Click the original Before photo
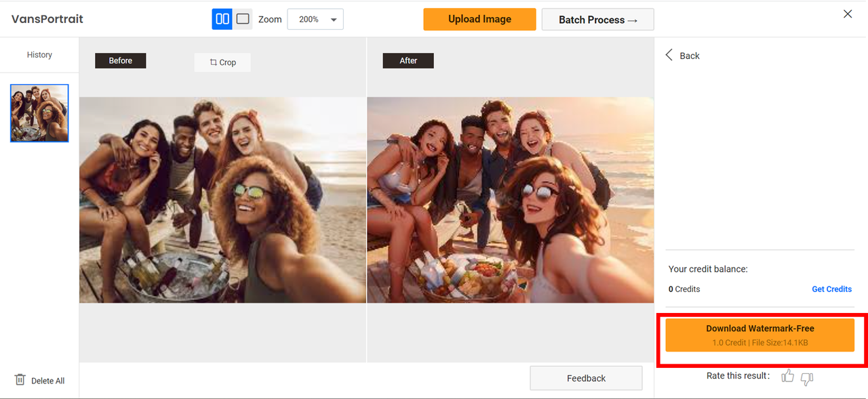 [x=222, y=200]
